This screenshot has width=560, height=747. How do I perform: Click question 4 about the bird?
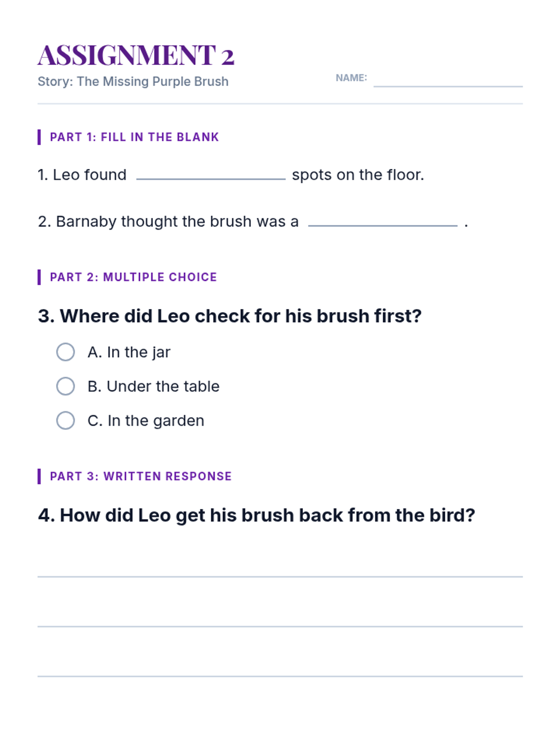pyautogui.click(x=256, y=515)
